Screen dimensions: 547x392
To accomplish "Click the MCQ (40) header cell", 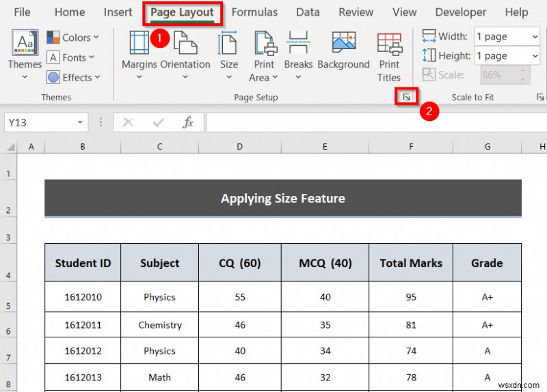I will tap(325, 263).
